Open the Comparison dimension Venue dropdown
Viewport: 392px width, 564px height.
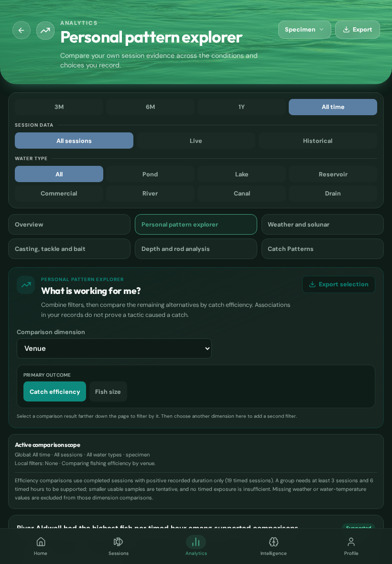pyautogui.click(x=114, y=348)
